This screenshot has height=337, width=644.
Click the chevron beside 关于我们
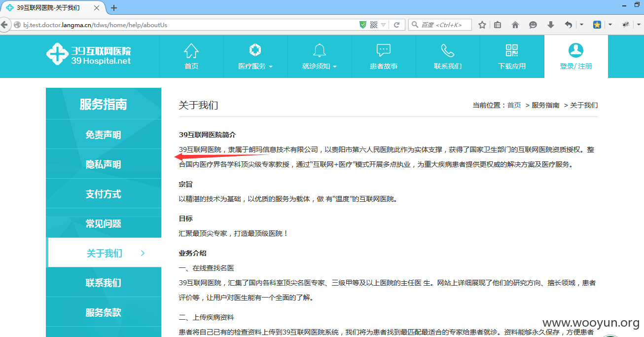tap(143, 253)
